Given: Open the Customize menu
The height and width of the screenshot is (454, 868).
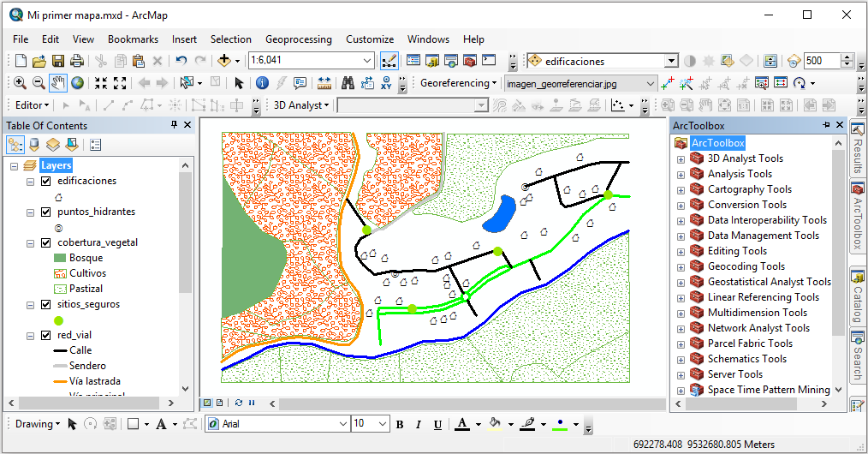Looking at the screenshot, I should point(370,39).
